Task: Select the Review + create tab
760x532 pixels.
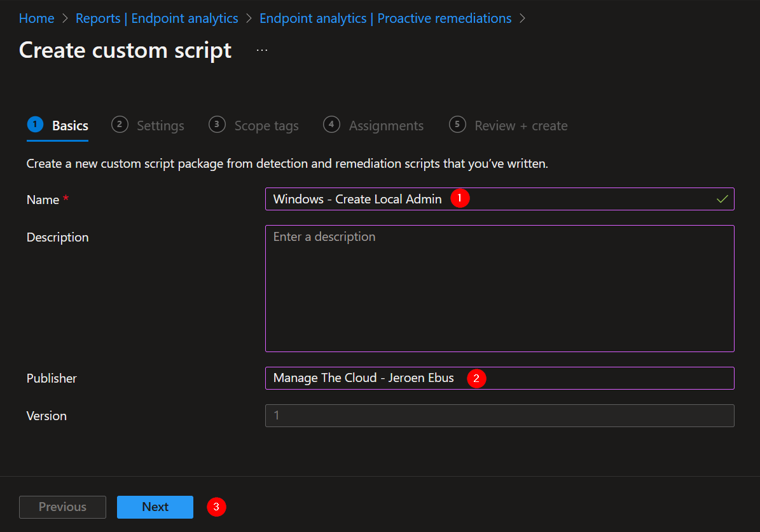Action: 521,126
